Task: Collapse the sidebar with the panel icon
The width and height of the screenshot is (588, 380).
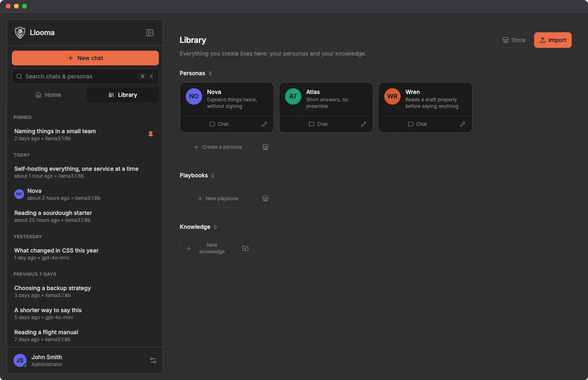Action: pos(150,33)
